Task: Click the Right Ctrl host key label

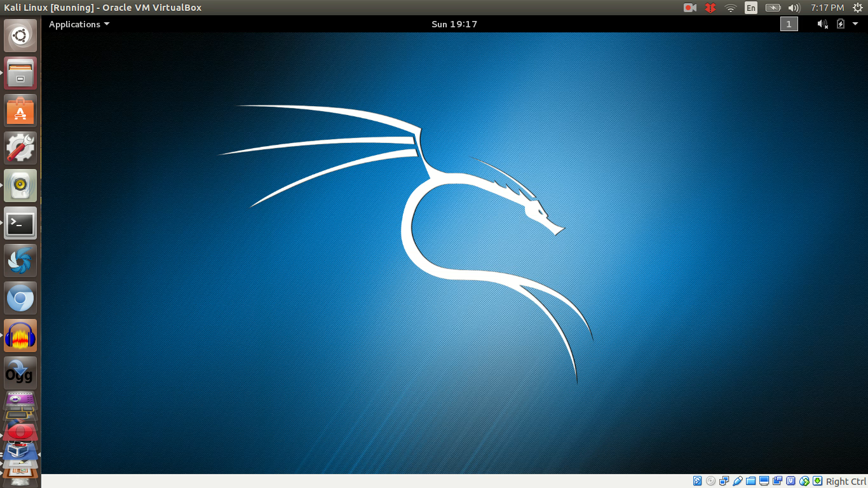Action: pos(846,482)
